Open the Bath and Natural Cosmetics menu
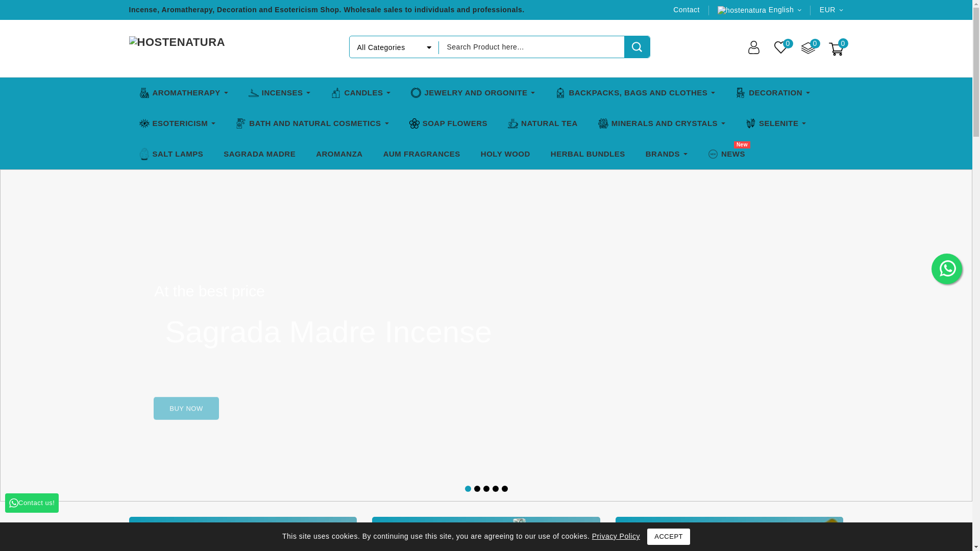This screenshot has height=551, width=980. click(x=312, y=123)
